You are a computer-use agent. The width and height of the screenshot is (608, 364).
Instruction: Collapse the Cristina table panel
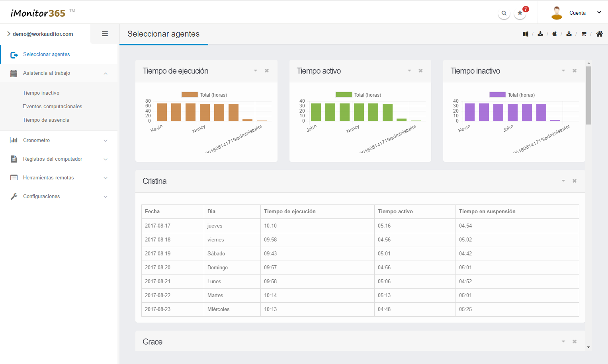point(563,181)
